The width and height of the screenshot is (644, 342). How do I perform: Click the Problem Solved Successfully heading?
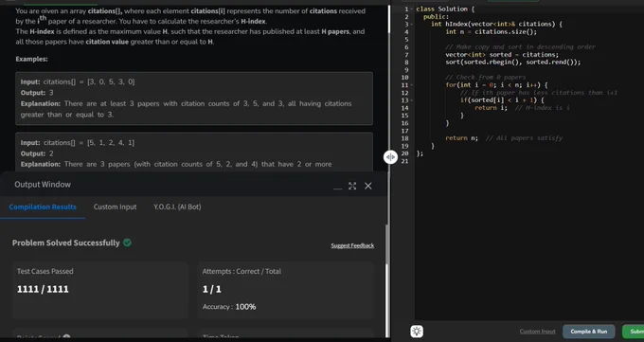point(65,243)
